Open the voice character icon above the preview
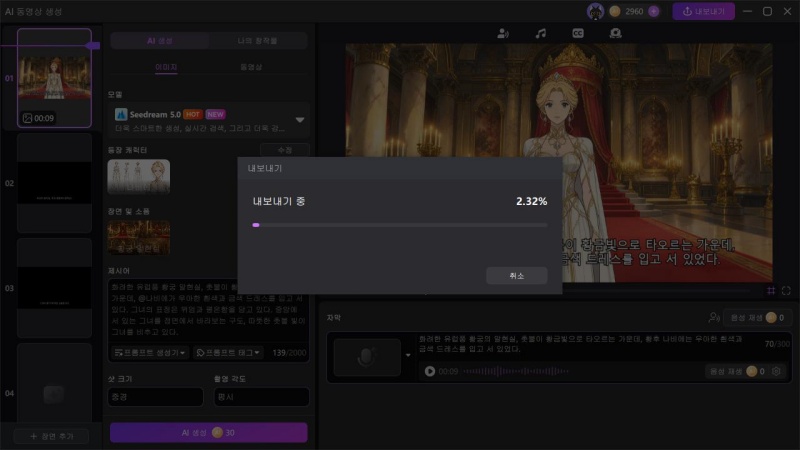 503,34
